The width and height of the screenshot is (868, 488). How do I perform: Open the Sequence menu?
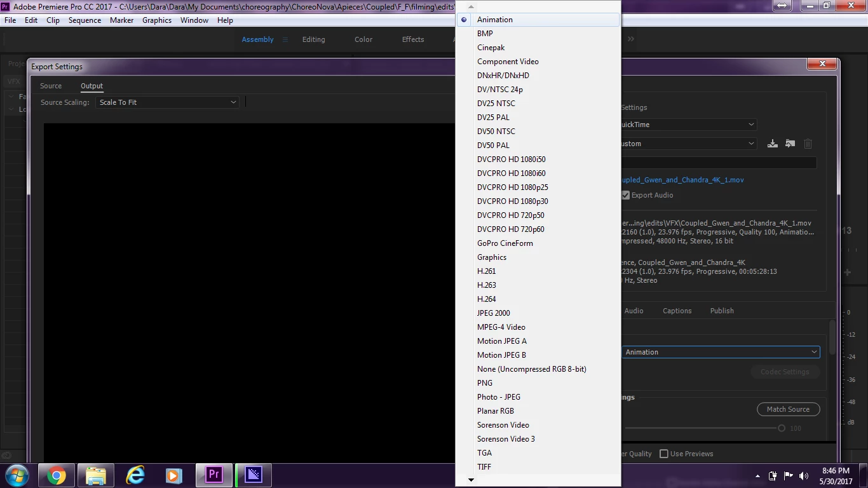85,20
